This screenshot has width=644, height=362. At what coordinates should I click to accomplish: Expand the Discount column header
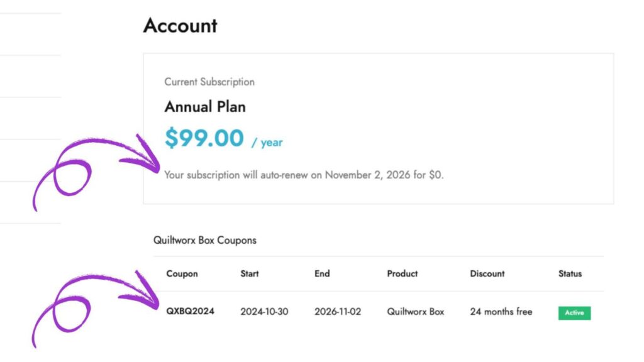click(487, 274)
